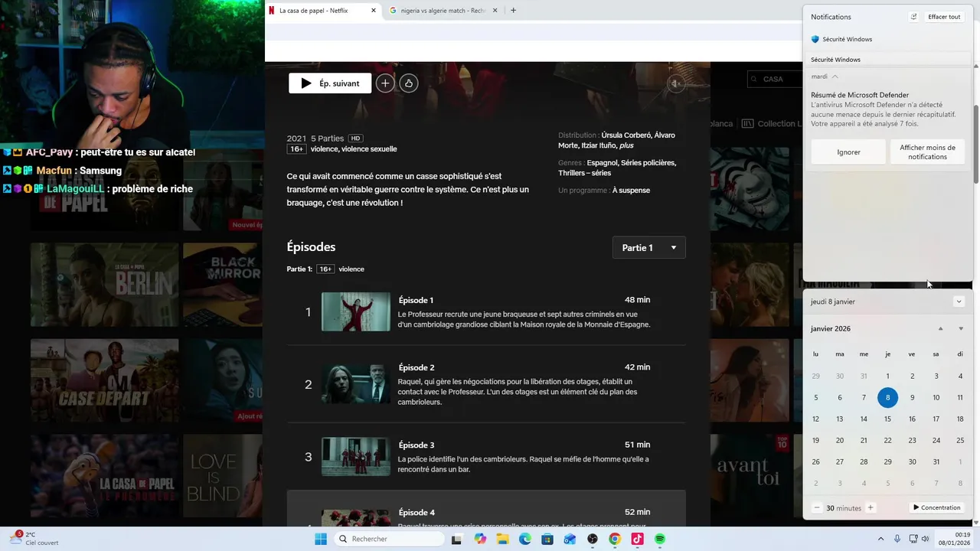Screen dimensions: 980x551
Task: Select 1 January in the calendar
Action: pos(887,376)
